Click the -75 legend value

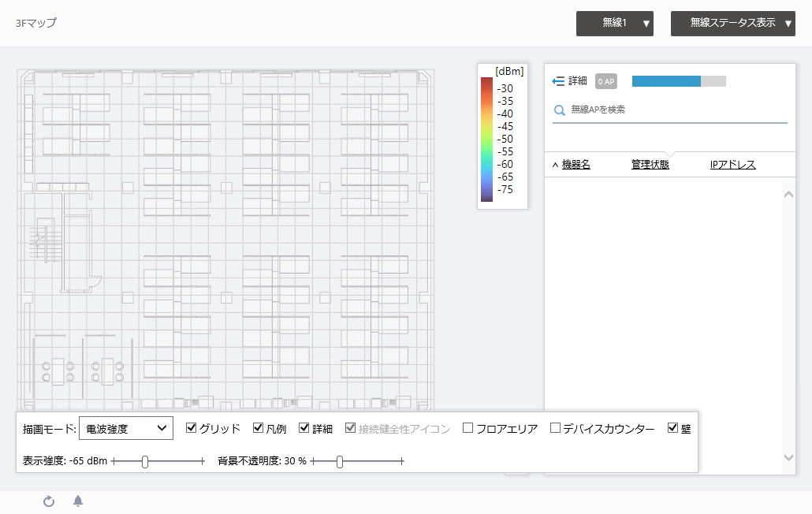[505, 189]
